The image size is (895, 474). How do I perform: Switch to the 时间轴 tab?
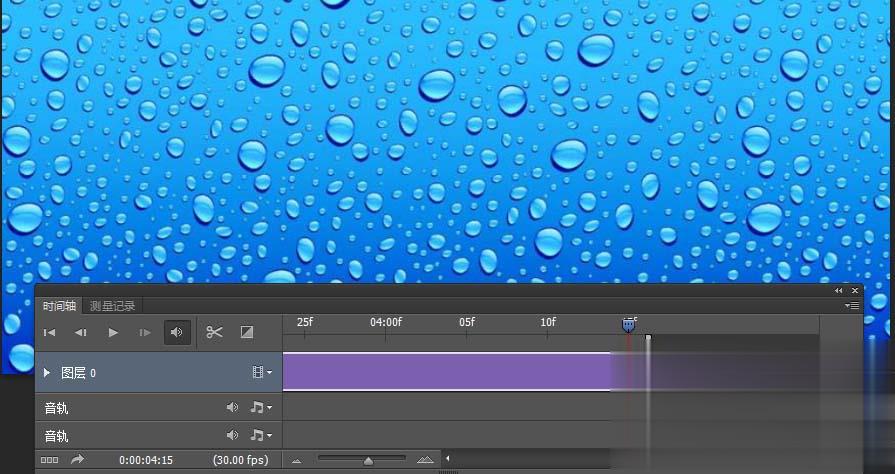click(x=59, y=306)
